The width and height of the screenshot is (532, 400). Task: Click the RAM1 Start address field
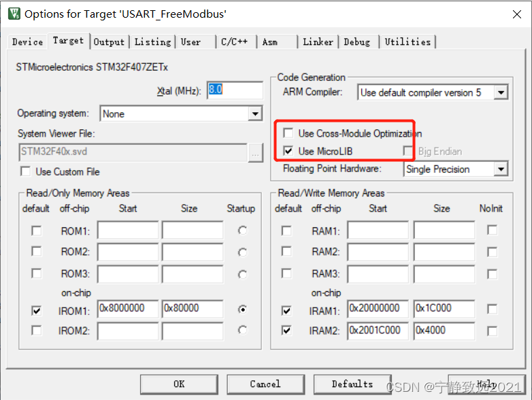coord(378,231)
